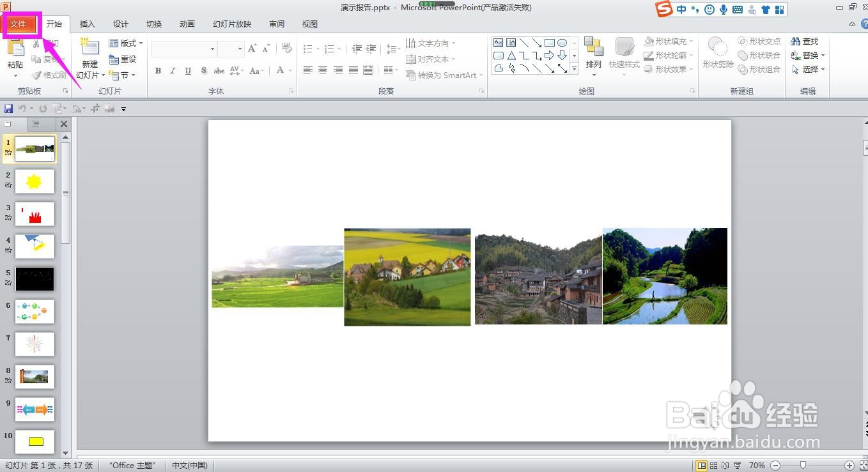Image resolution: width=868 pixels, height=472 pixels.
Task: Open the Arrange (排列) menu
Action: (594, 56)
